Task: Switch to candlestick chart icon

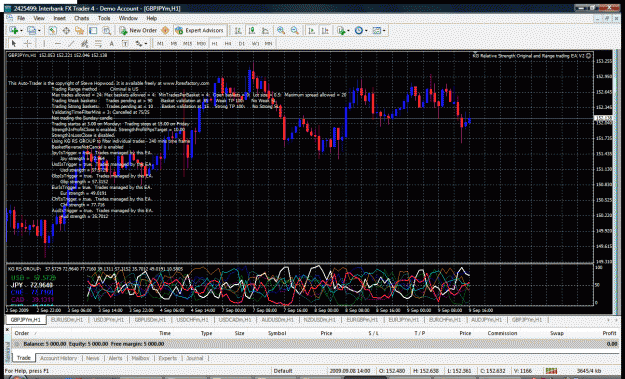Action: (x=252, y=31)
